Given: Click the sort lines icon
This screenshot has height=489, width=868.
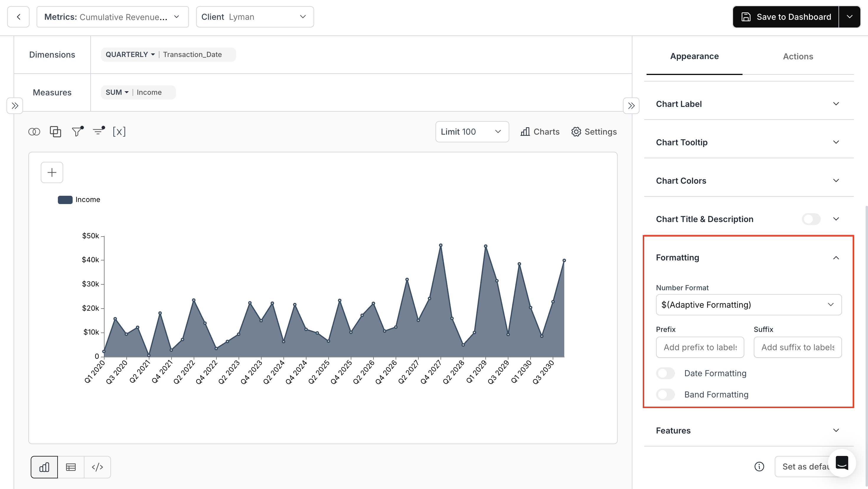Looking at the screenshot, I should click(98, 132).
